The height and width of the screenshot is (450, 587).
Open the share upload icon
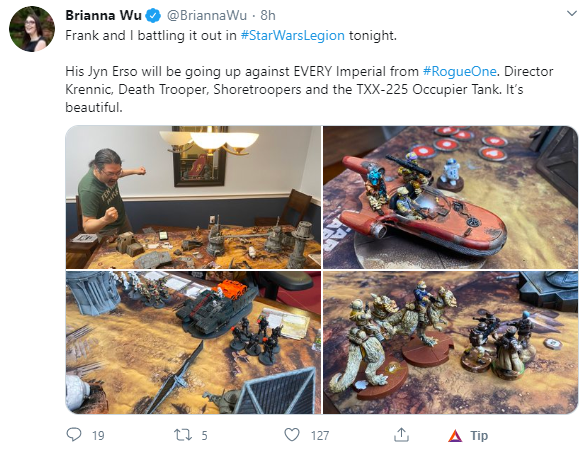point(401,435)
